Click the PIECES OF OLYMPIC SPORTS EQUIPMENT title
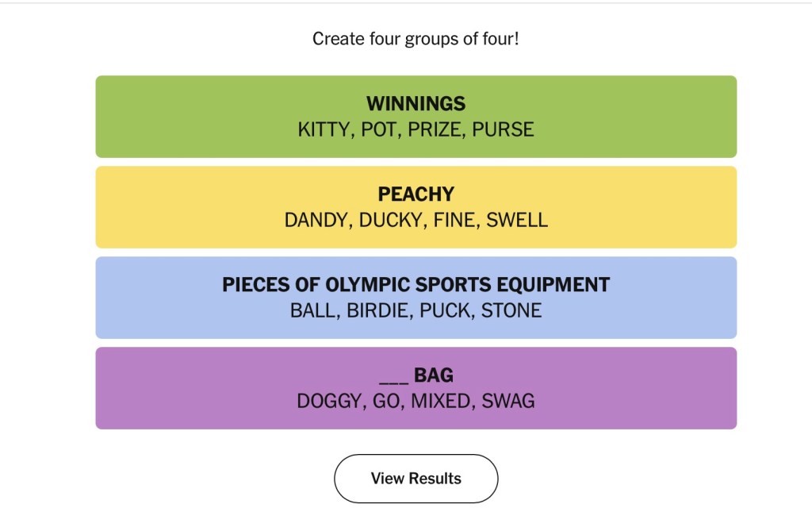This screenshot has width=812, height=508. (x=416, y=285)
